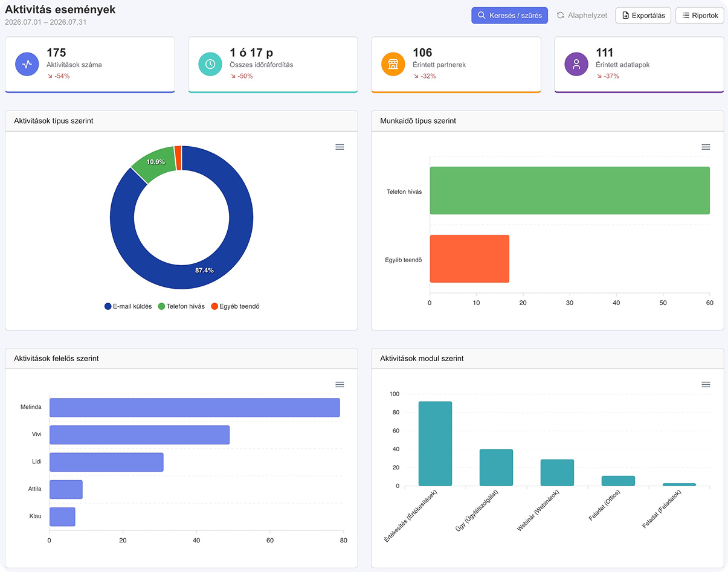Reset filters with the Alaphelyzet button
Screen dimensions: 728x572
pyautogui.click(x=582, y=15)
